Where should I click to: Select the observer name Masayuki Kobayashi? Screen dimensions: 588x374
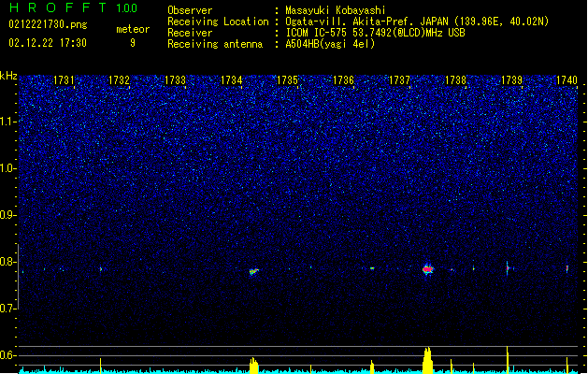tap(336, 10)
